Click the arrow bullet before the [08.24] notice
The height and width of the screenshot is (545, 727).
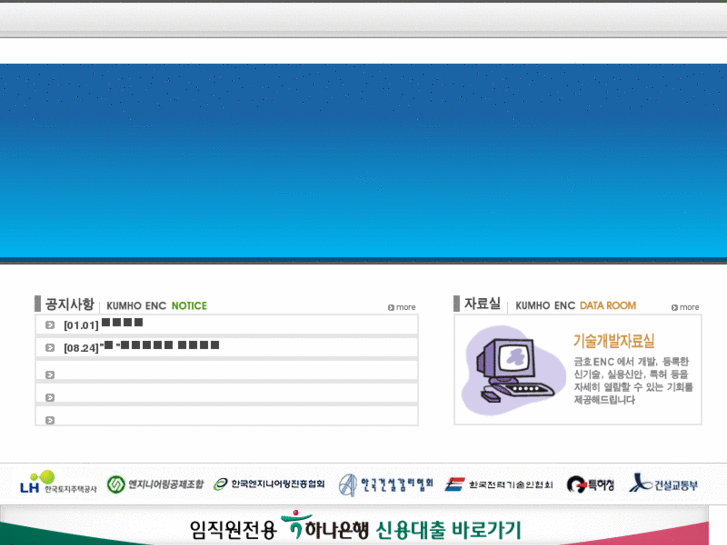(x=50, y=347)
